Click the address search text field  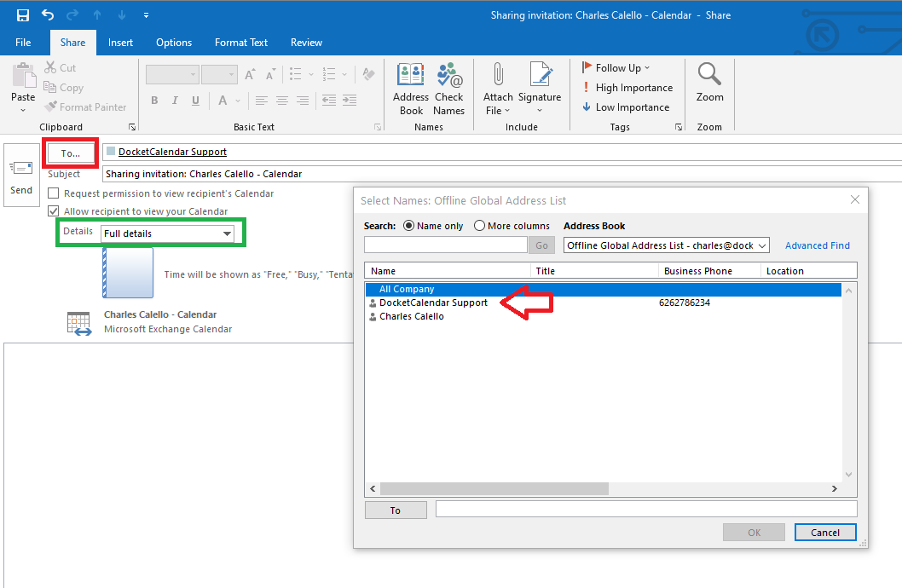click(x=446, y=245)
